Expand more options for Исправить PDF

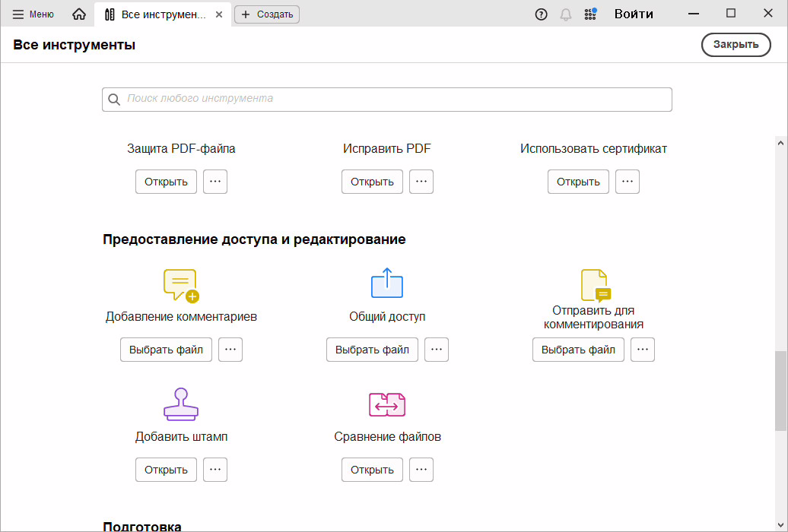(421, 182)
